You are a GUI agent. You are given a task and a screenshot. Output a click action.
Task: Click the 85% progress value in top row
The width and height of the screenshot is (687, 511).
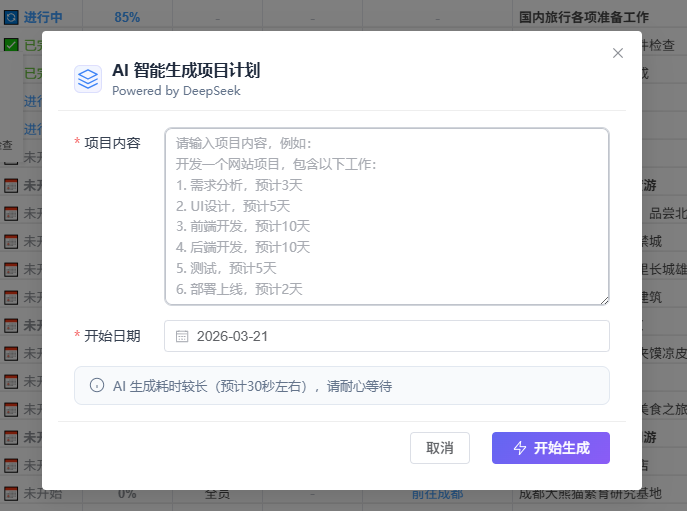pos(127,17)
